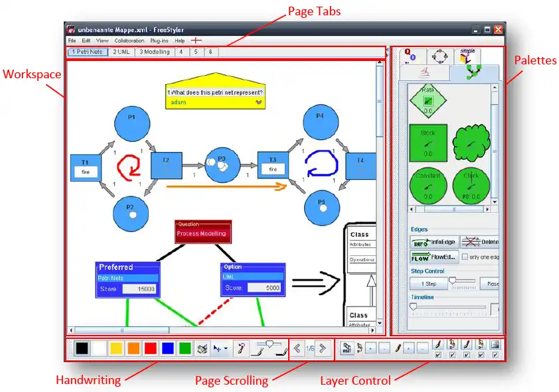The width and height of the screenshot is (559, 392).
Task: Open the Q&A palette tab
Action: 411,56
